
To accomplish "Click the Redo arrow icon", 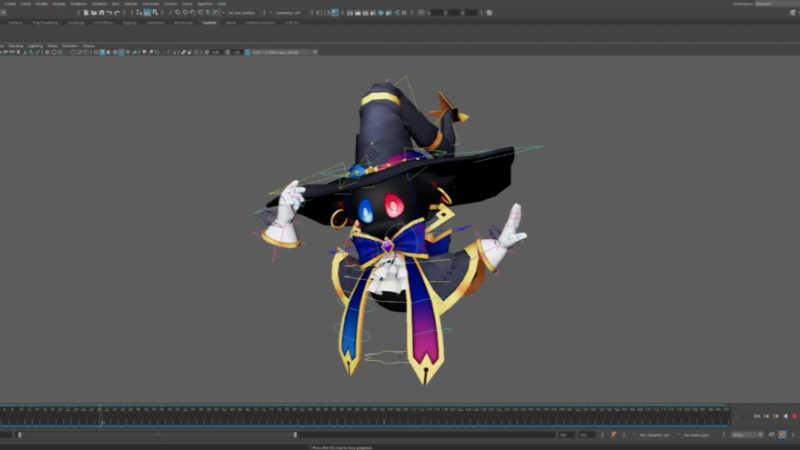I will (x=117, y=13).
